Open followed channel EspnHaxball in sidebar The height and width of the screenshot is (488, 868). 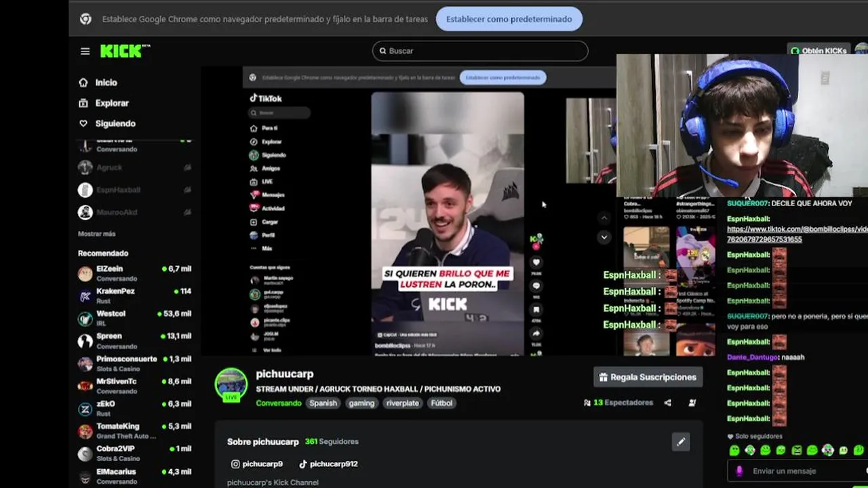click(135, 190)
